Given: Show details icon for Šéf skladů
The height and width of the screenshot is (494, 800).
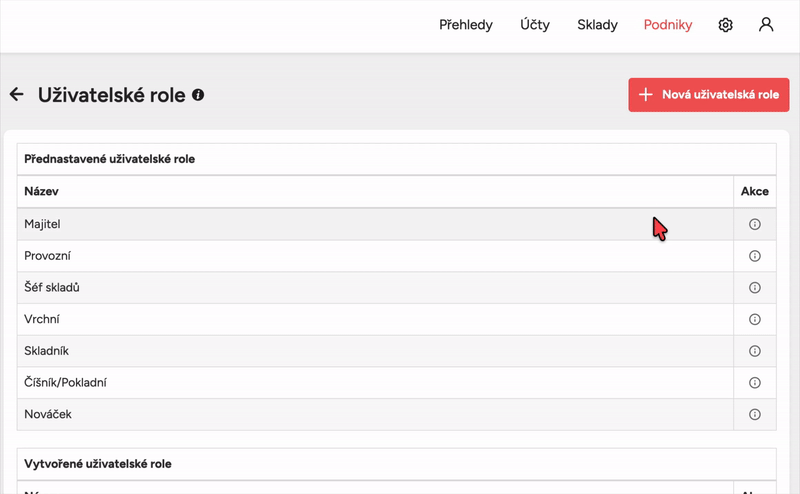Looking at the screenshot, I should [754, 288].
